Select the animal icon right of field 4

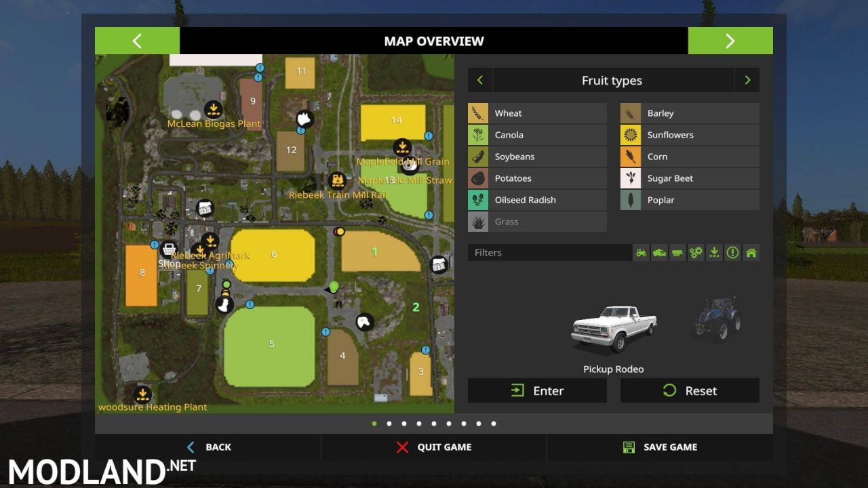tap(364, 321)
